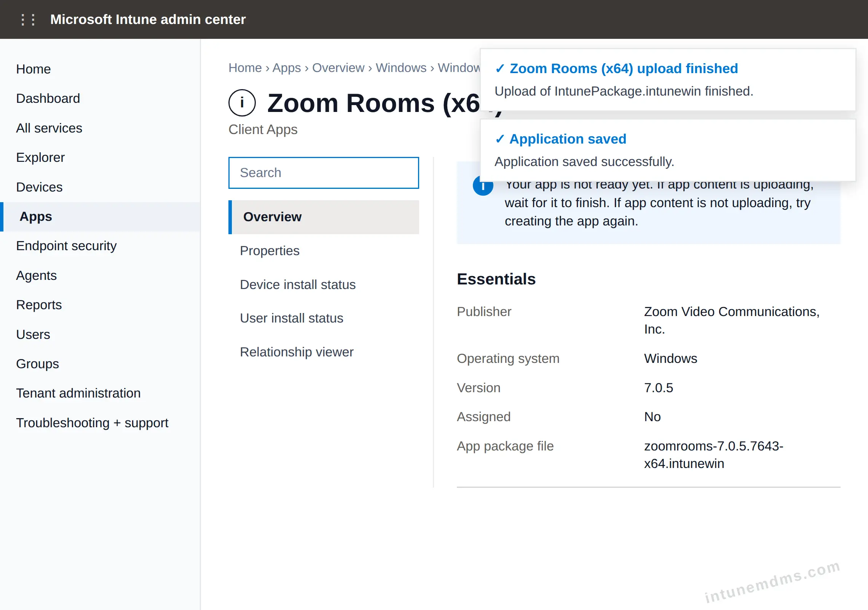Click the Essentials section heading
This screenshot has width=868, height=610.
pos(496,279)
